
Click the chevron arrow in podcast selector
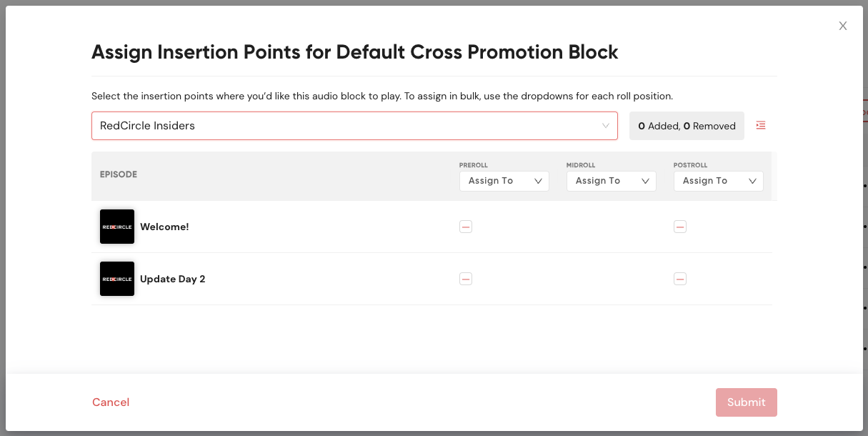click(x=606, y=126)
